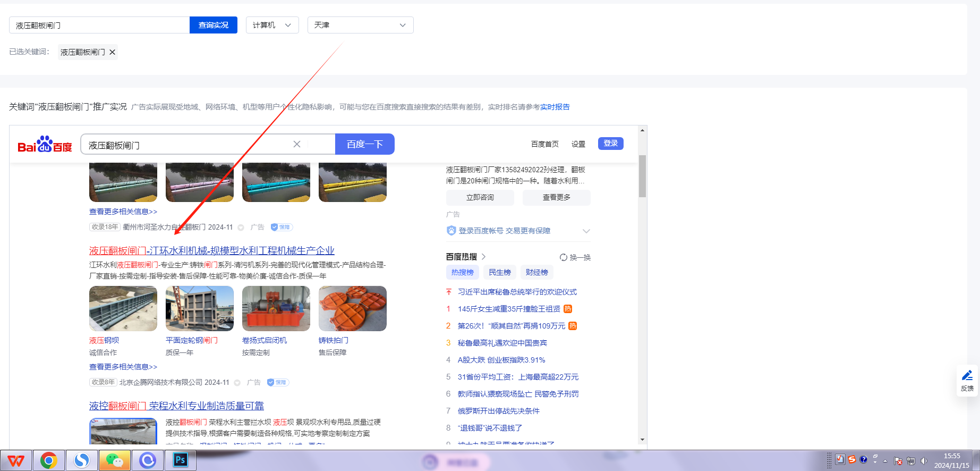The height and width of the screenshot is (471, 980).
Task: Open WPS Office from the taskbar
Action: click(16, 460)
